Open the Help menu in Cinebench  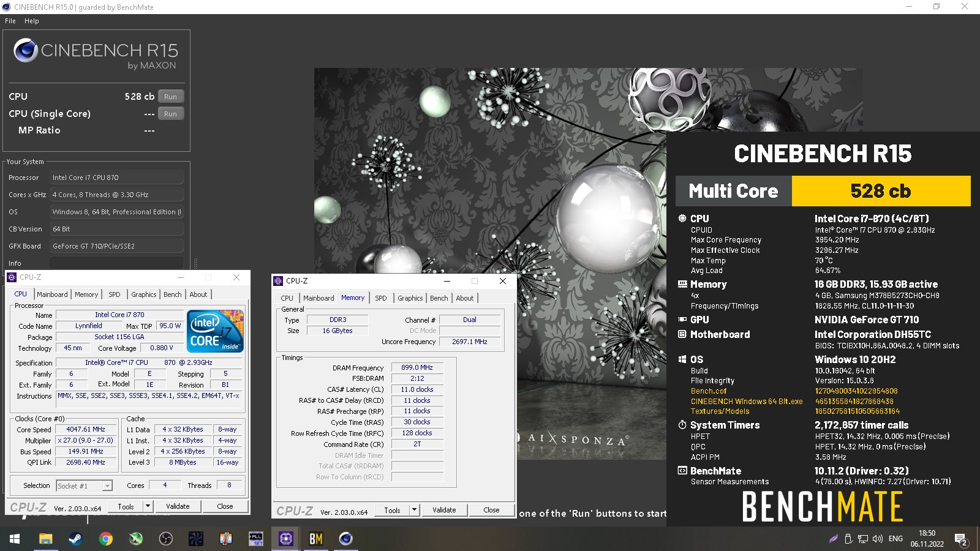coord(32,21)
